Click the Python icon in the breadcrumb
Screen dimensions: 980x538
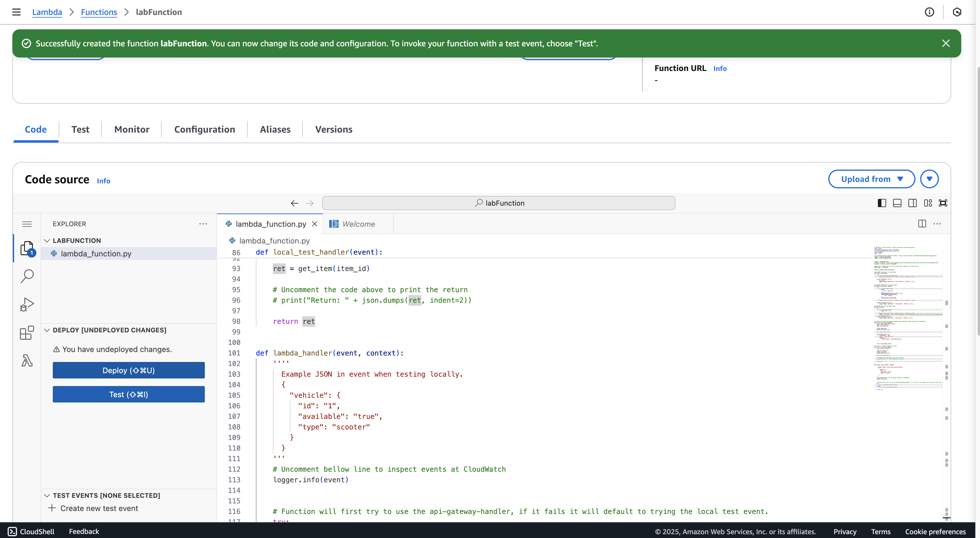click(x=232, y=241)
